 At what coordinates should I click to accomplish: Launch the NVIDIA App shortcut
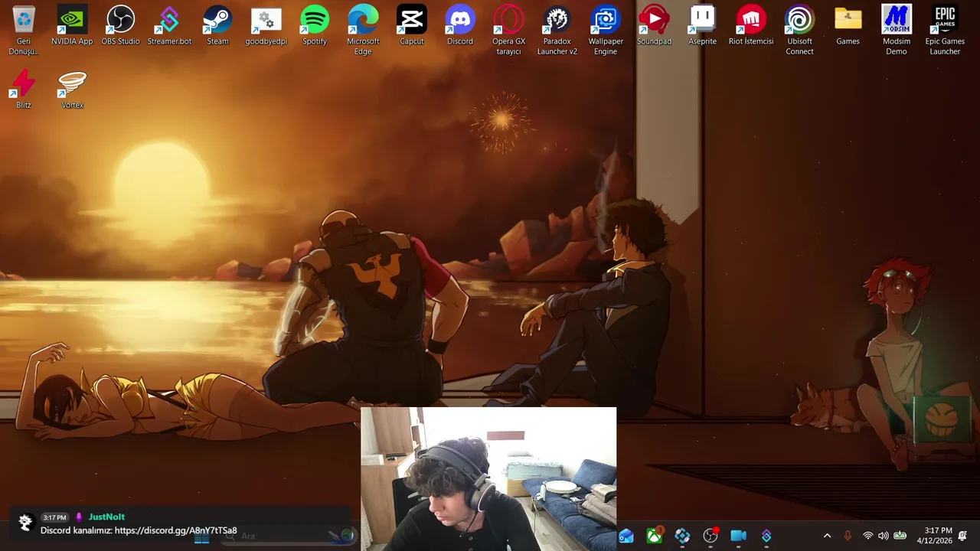coord(72,26)
